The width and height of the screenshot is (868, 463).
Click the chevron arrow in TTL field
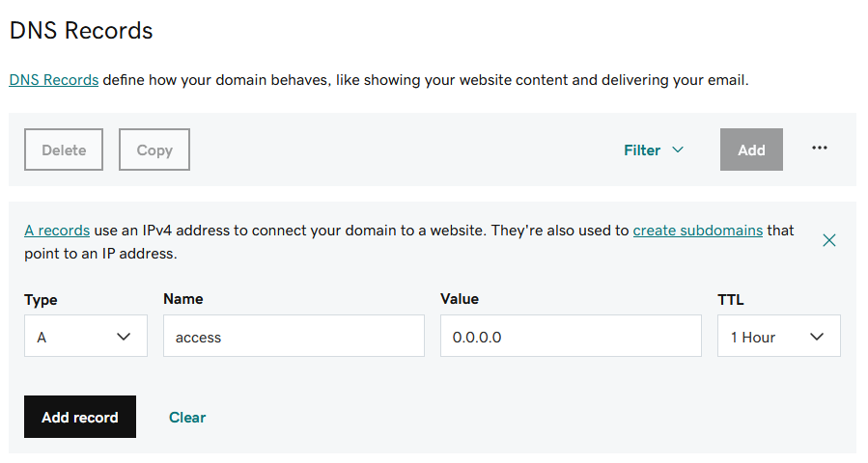click(817, 337)
